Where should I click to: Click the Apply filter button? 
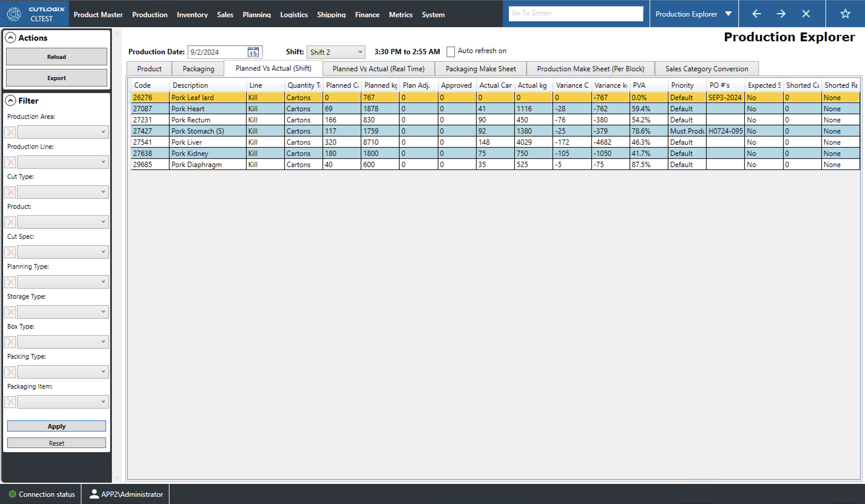click(x=56, y=426)
